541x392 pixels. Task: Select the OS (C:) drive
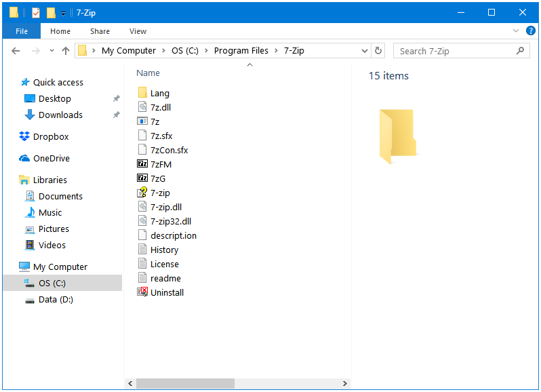click(x=62, y=283)
